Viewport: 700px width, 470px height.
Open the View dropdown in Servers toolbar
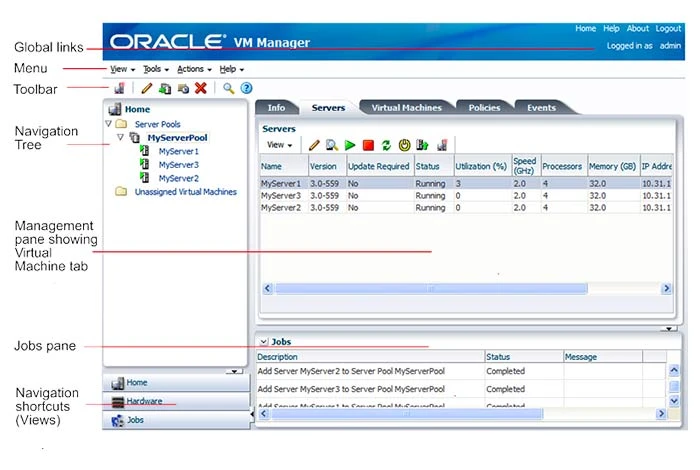279,145
